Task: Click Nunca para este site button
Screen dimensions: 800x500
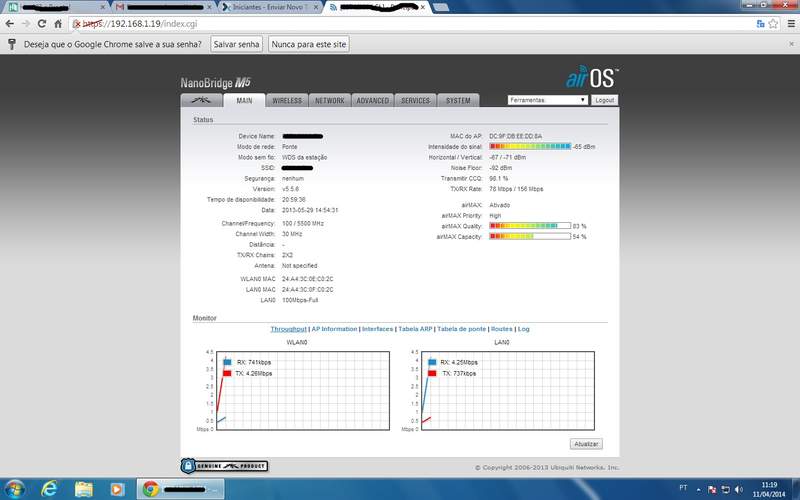Action: click(x=309, y=44)
